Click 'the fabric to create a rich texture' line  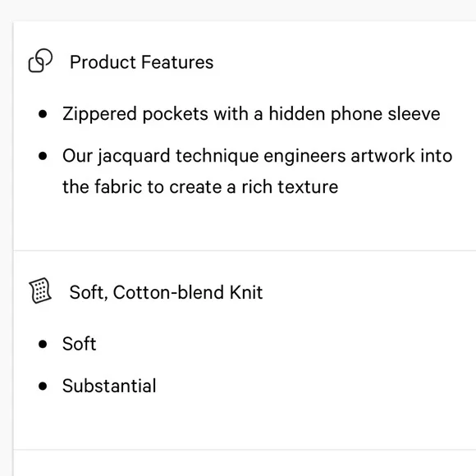(200, 186)
